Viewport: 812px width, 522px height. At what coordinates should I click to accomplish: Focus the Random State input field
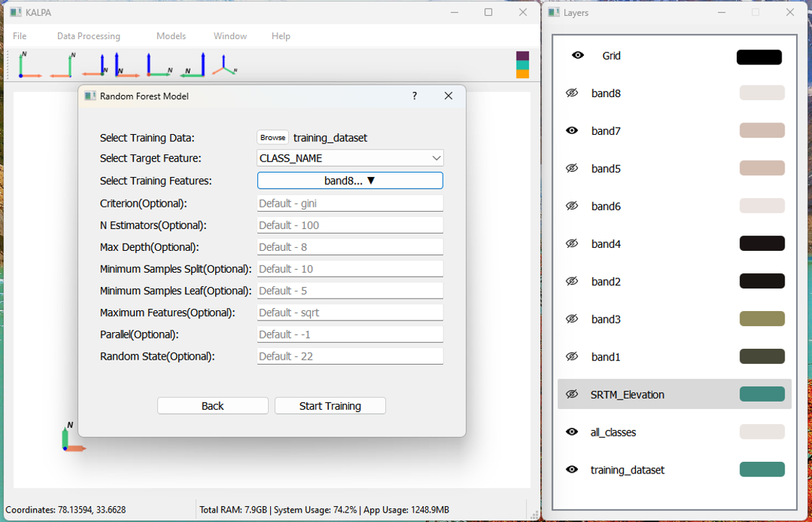click(350, 355)
